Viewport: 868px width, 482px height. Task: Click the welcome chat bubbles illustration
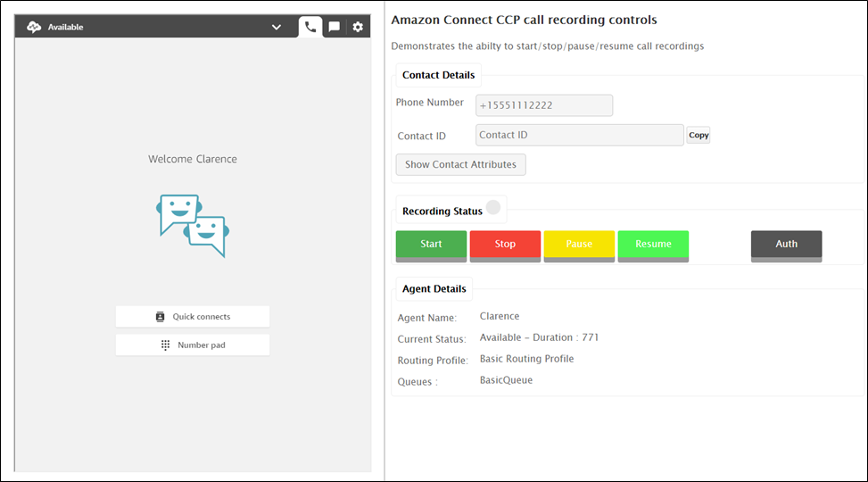click(x=193, y=225)
